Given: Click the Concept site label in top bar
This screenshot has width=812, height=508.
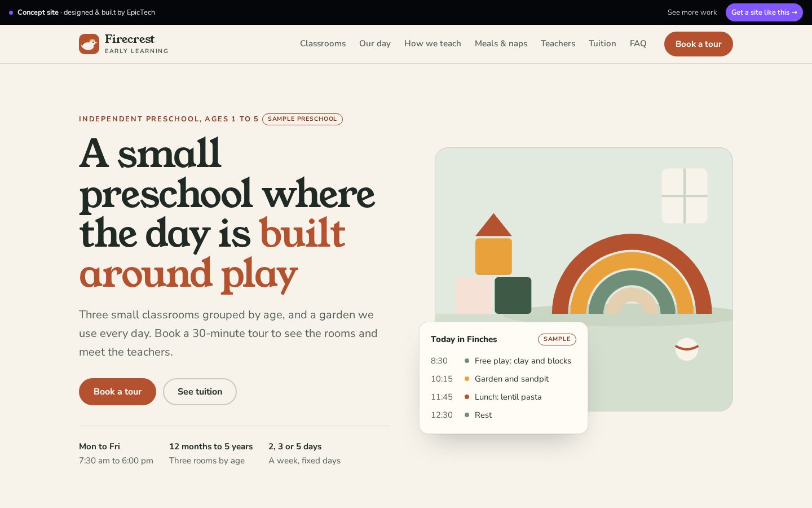Looking at the screenshot, I should [38, 12].
